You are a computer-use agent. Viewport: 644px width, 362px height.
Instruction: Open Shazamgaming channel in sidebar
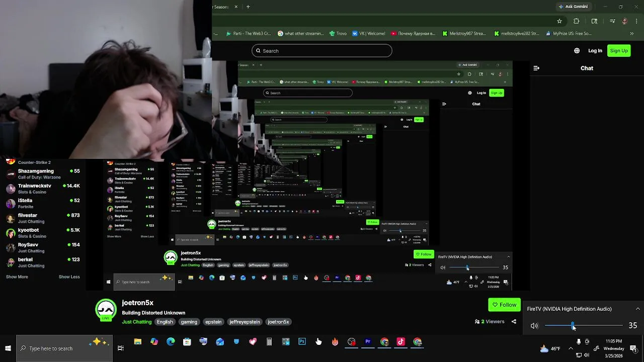pos(44,174)
